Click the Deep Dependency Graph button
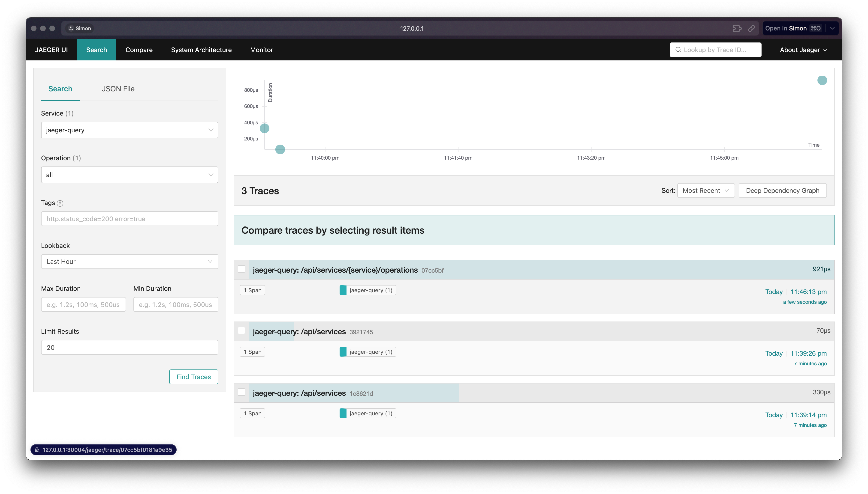 click(x=782, y=191)
